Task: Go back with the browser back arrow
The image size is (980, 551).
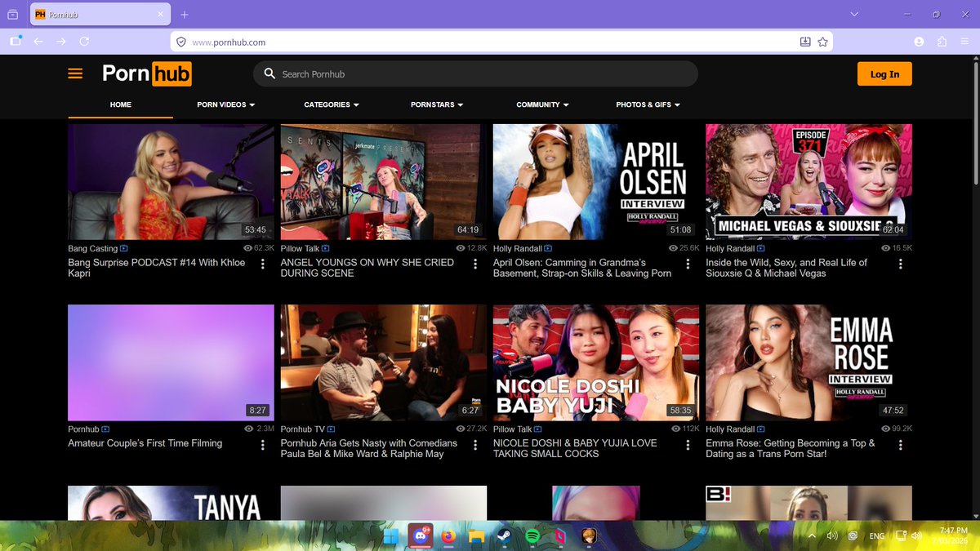Action: pyautogui.click(x=38, y=42)
